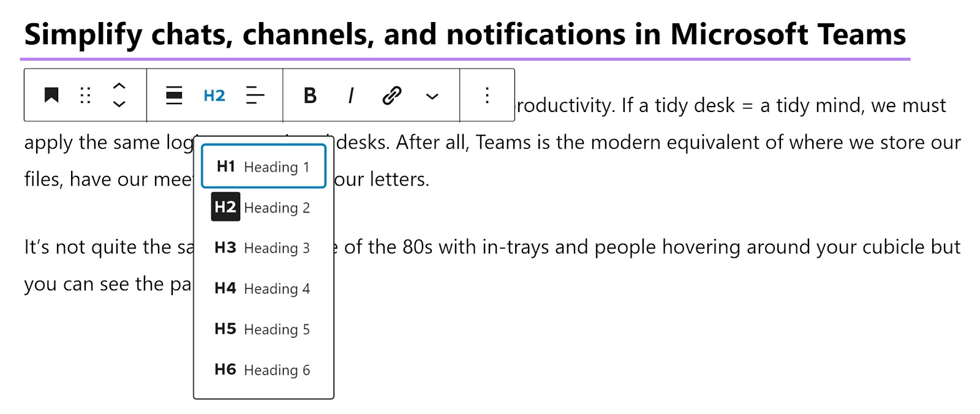The width and height of the screenshot is (980, 414).
Task: Set heading level to Heading 4
Action: 263,288
